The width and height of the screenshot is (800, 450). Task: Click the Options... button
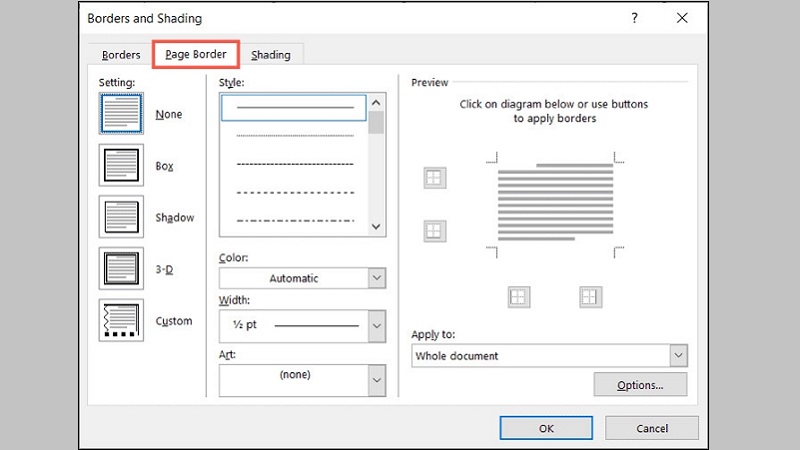(x=640, y=385)
